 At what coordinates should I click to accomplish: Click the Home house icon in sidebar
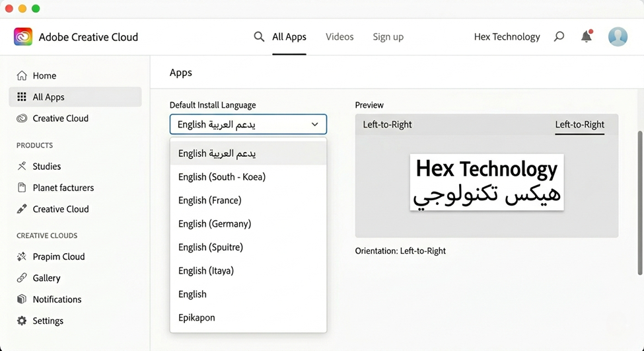[22, 75]
